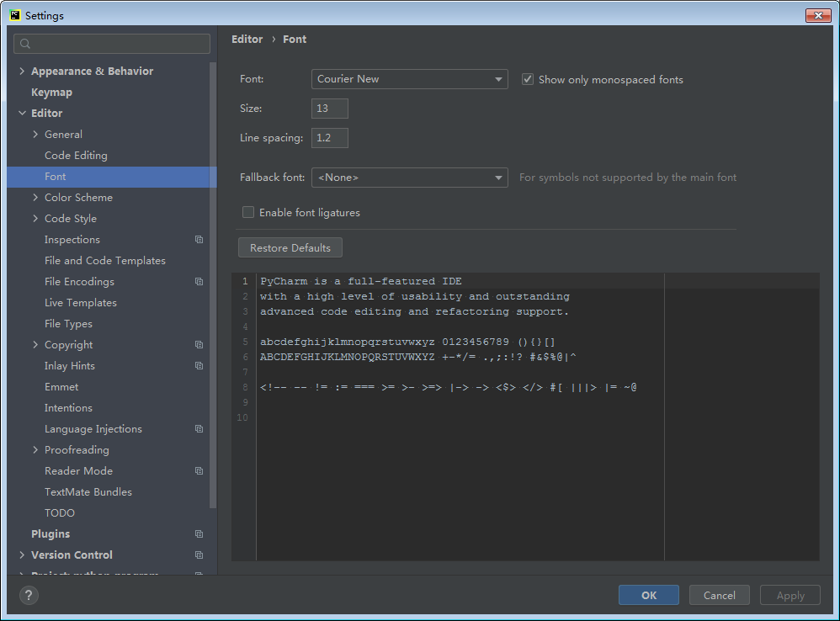The width and height of the screenshot is (840, 621).
Task: Click the project-level icon next to File Encodings
Action: (x=199, y=282)
